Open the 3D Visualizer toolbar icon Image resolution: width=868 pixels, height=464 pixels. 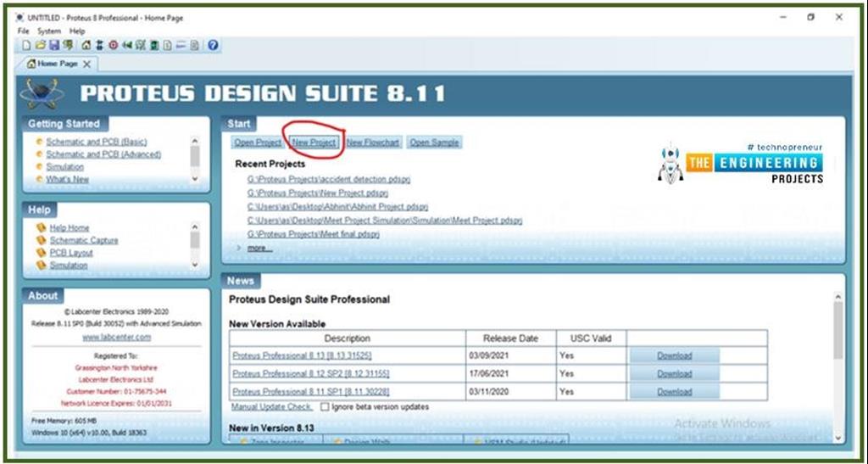[x=127, y=45]
